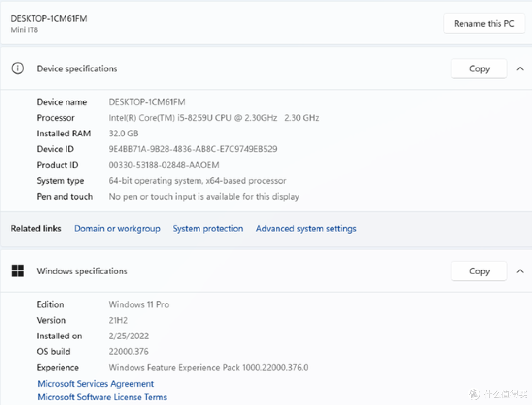Copy the Windows specifications
Viewport: 532px width, 405px height.
479,271
